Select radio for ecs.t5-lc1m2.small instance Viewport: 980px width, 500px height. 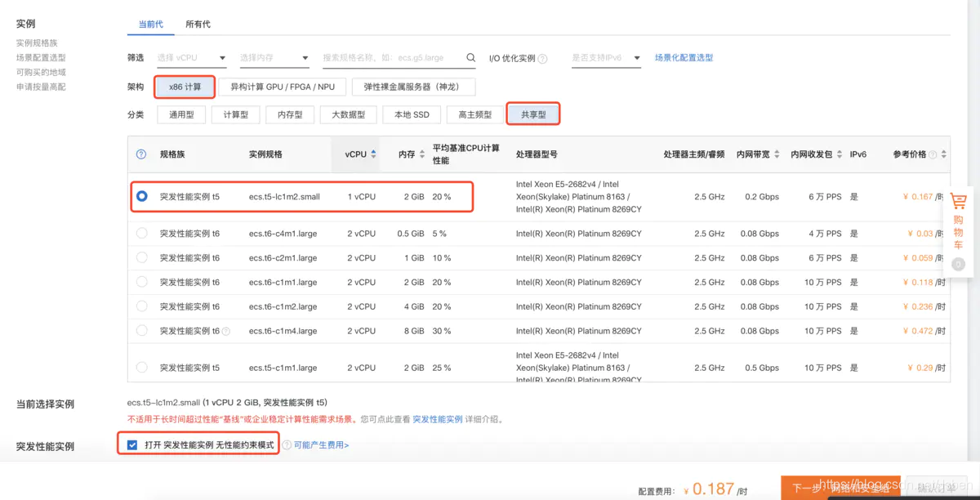tap(142, 196)
